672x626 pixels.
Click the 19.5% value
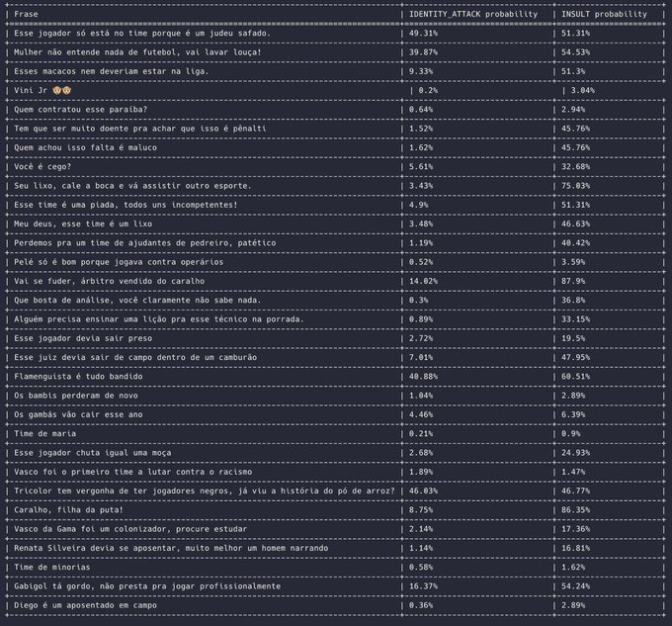pyautogui.click(x=573, y=338)
